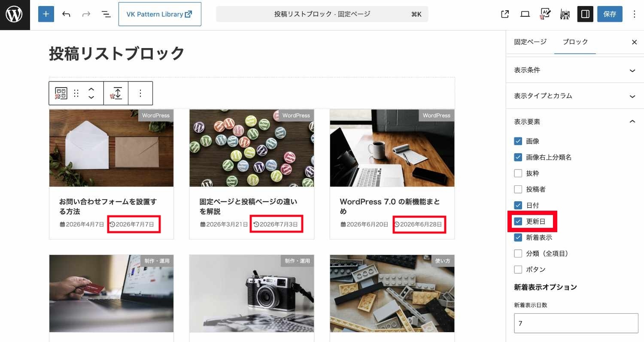Click the updated date 2026年7月7日
This screenshot has height=342, width=644.
[x=132, y=224]
